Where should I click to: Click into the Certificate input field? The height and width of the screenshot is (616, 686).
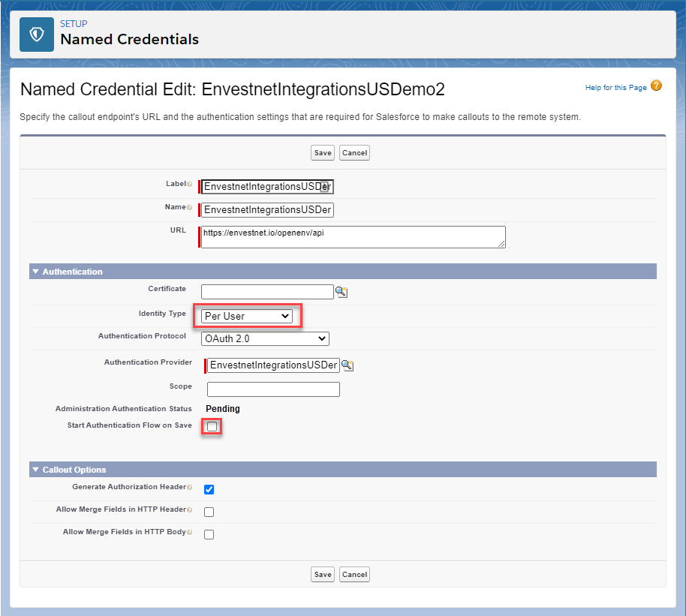267,292
